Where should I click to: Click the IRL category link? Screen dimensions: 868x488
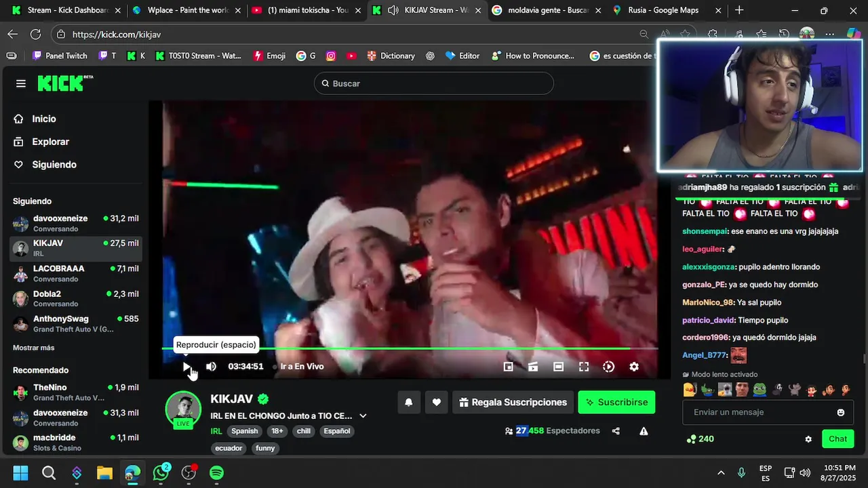tap(216, 431)
